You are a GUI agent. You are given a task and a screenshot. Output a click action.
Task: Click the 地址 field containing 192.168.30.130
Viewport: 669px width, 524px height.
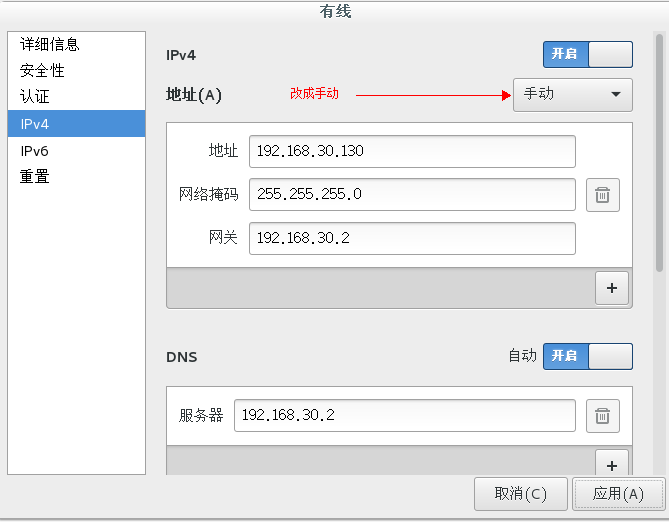[412, 151]
